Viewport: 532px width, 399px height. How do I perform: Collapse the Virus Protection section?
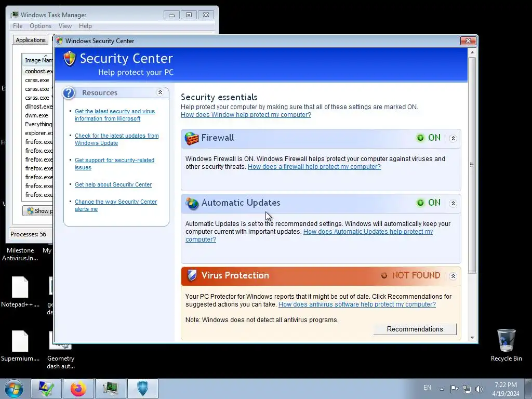point(453,276)
